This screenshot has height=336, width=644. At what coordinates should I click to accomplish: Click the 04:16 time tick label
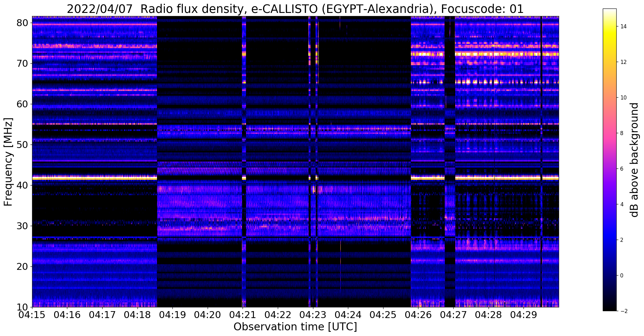[x=67, y=315]
